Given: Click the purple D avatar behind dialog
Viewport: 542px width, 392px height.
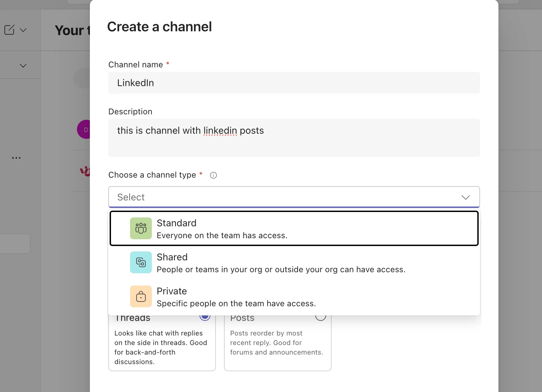Looking at the screenshot, I should [84, 129].
